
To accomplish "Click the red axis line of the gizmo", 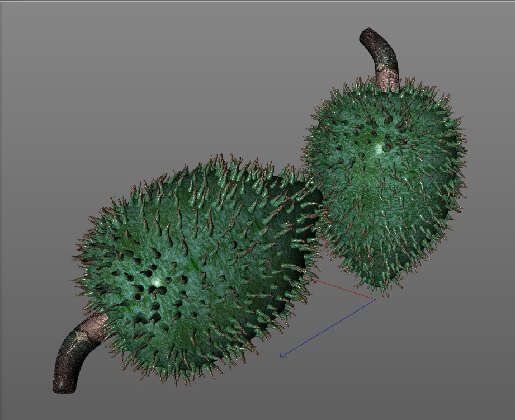I will coord(342,289).
